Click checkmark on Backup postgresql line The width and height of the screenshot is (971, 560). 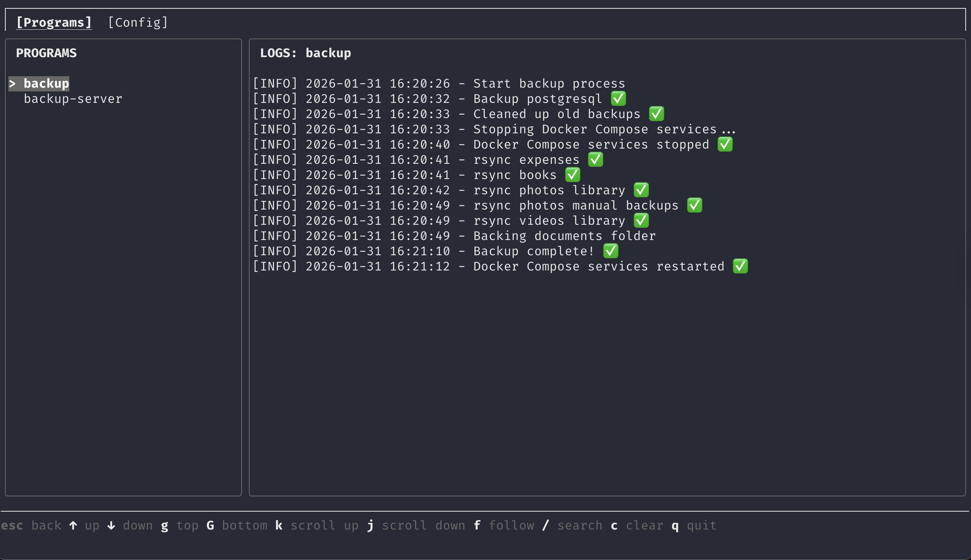pyautogui.click(x=618, y=99)
